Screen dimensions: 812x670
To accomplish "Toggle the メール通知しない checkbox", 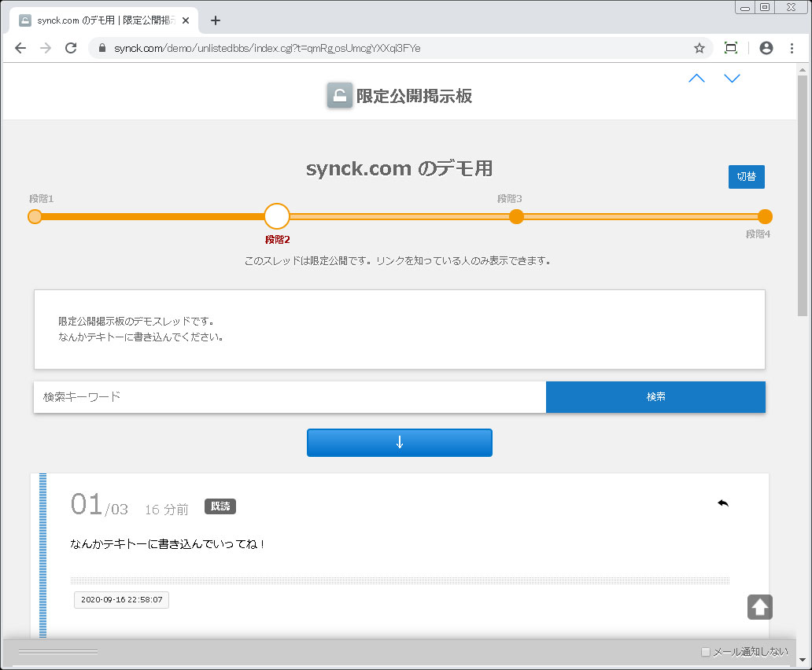I will click(x=705, y=652).
